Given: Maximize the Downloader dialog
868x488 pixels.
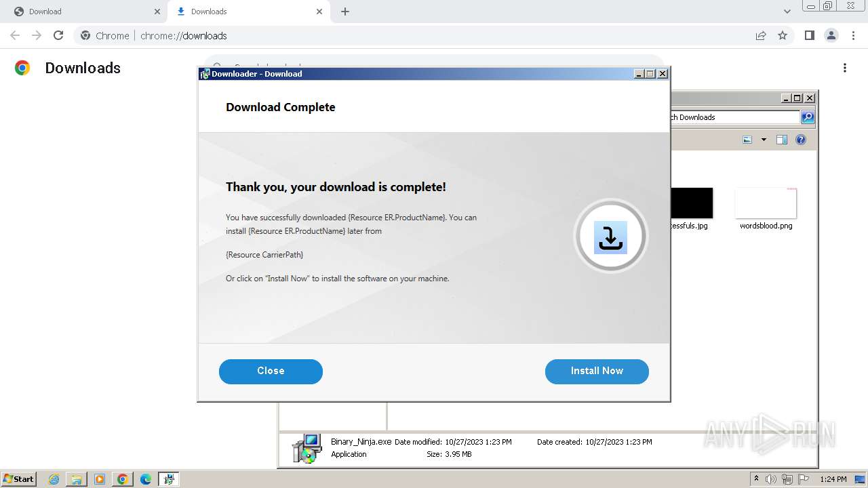Looking at the screenshot, I should pyautogui.click(x=650, y=74).
